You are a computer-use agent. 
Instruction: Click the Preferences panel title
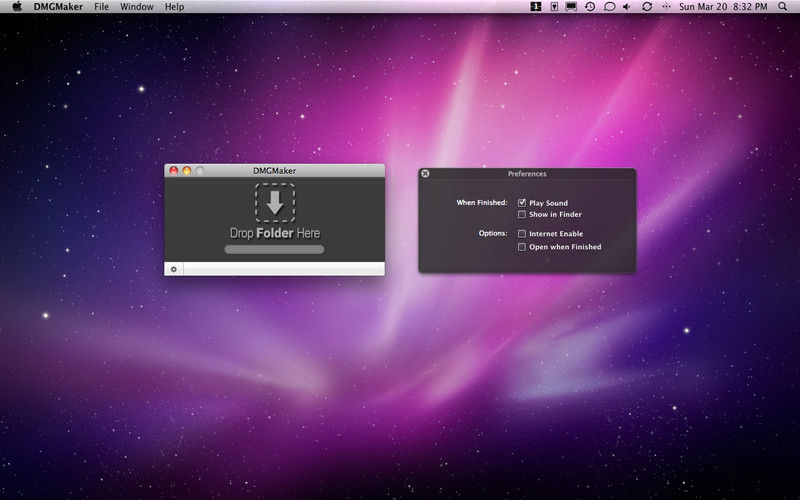click(x=527, y=173)
